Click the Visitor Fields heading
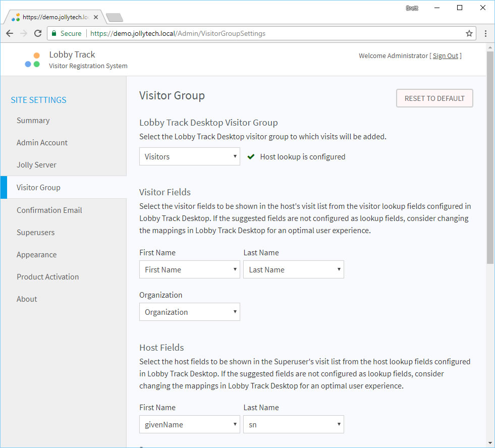495x448 pixels. [165, 192]
